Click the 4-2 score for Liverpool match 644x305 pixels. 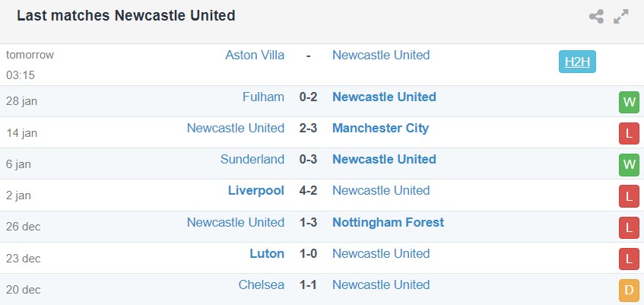pos(308,190)
